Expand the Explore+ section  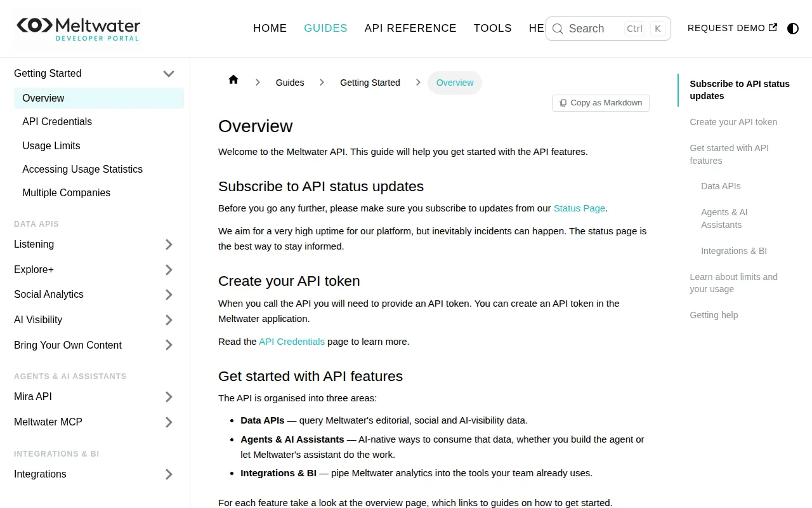[x=169, y=270]
